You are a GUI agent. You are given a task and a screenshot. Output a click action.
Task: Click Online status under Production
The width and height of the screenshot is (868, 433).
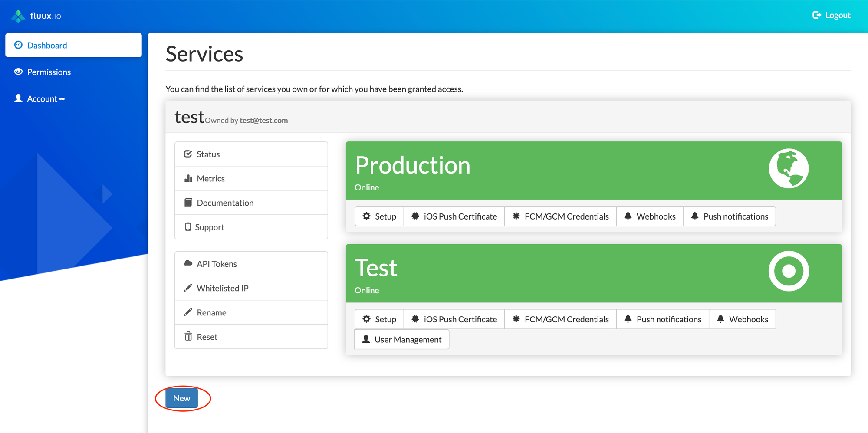click(x=367, y=187)
